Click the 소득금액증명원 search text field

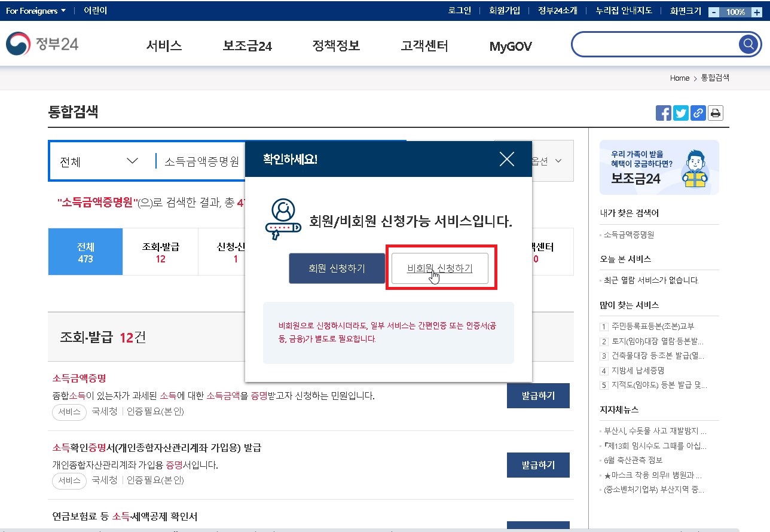pyautogui.click(x=203, y=161)
